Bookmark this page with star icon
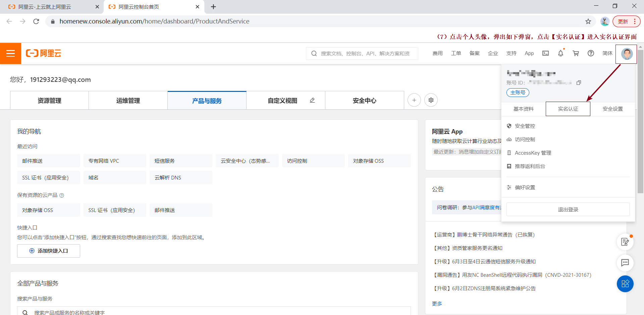 pos(588,21)
